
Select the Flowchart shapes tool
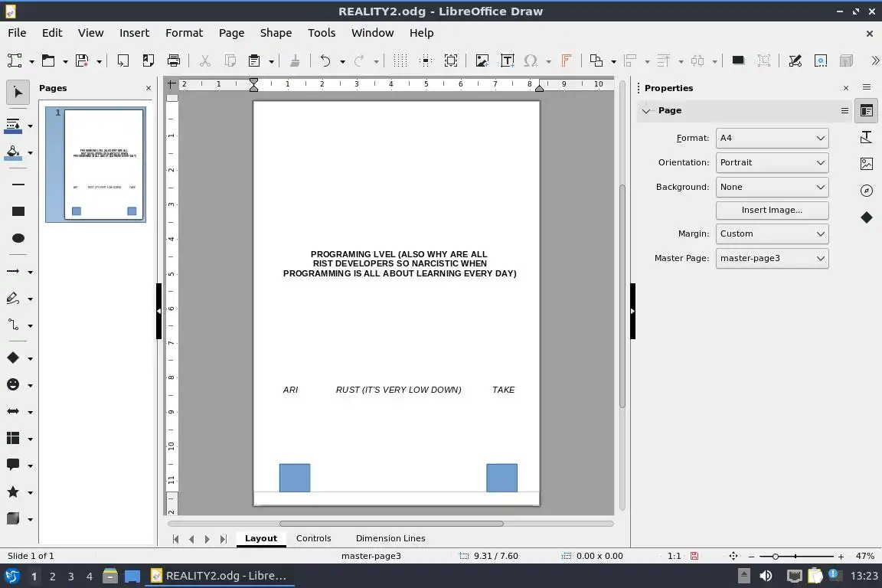click(13, 439)
